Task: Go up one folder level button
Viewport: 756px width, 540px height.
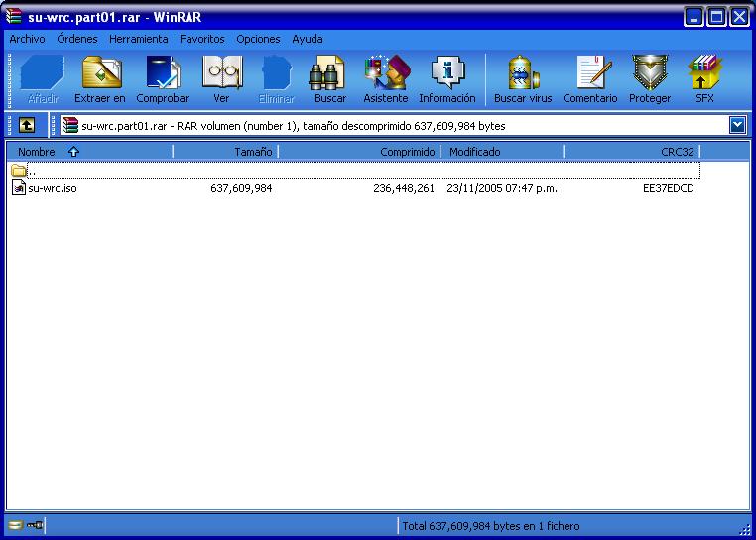Action: click(27, 125)
